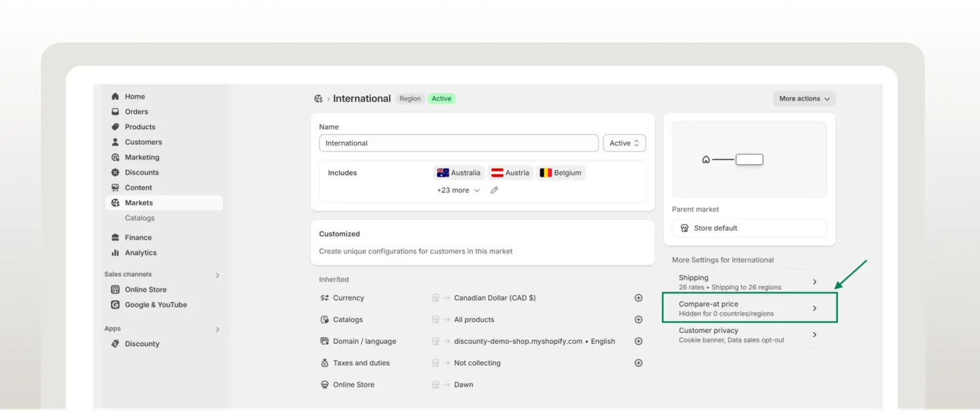Click the Orders inbox icon
Image resolution: width=980 pixels, height=412 pixels.
(115, 111)
